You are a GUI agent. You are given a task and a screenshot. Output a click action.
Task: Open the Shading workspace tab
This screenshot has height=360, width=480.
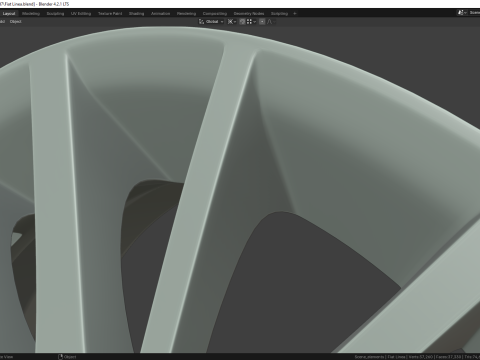coord(137,14)
